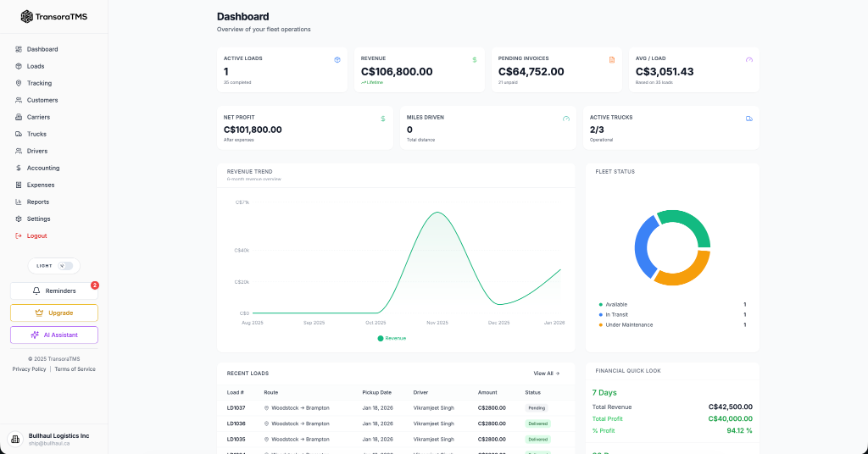Click the Accounting dollar icon
This screenshot has height=454, width=868.
tap(19, 168)
